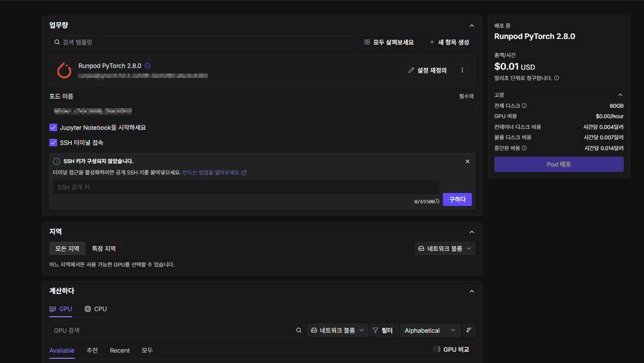
Task: Open the three-dot menu for the template
Action: [x=462, y=70]
